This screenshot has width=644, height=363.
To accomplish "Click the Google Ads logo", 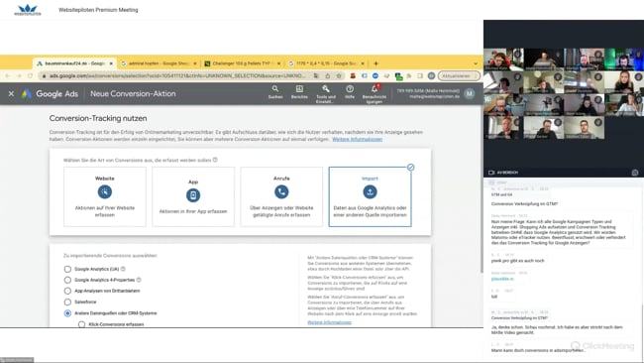I will coord(50,94).
